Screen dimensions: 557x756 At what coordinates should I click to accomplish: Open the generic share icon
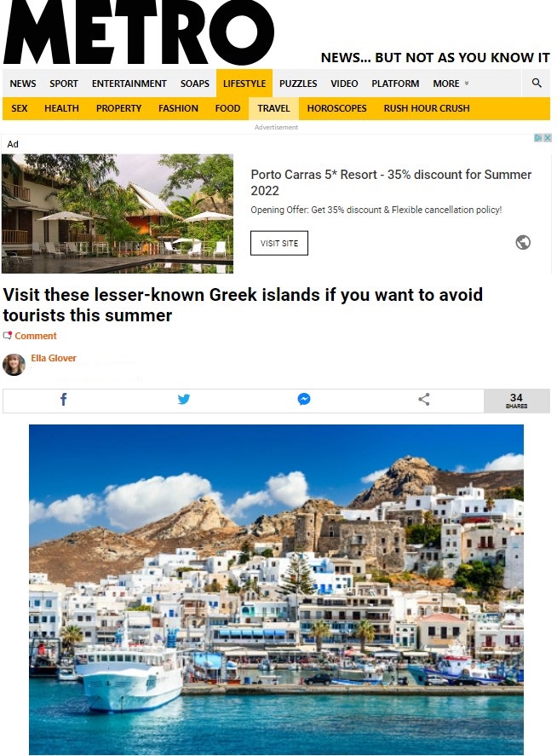click(423, 399)
